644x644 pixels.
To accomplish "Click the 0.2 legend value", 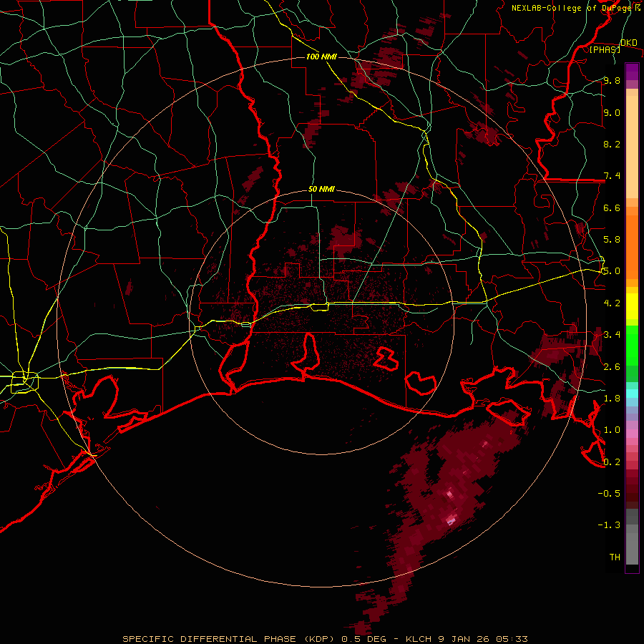I will coord(612,462).
